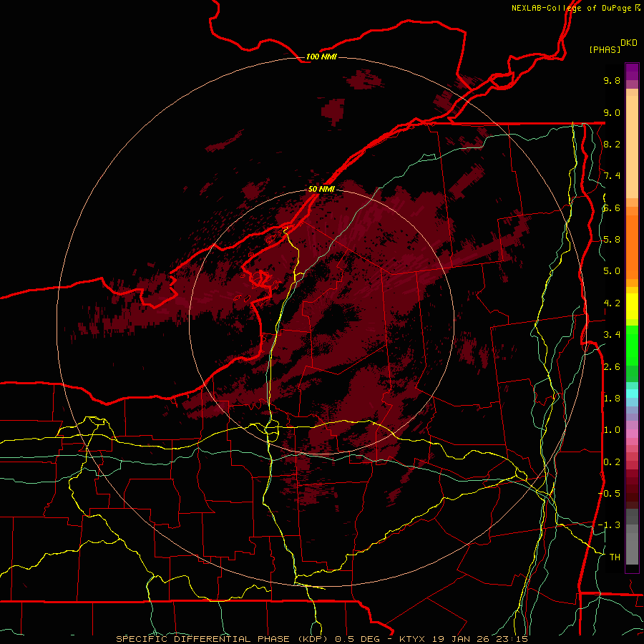The height and width of the screenshot is (644, 644).
Task: Click the light peach legend color band
Action: coord(632,147)
